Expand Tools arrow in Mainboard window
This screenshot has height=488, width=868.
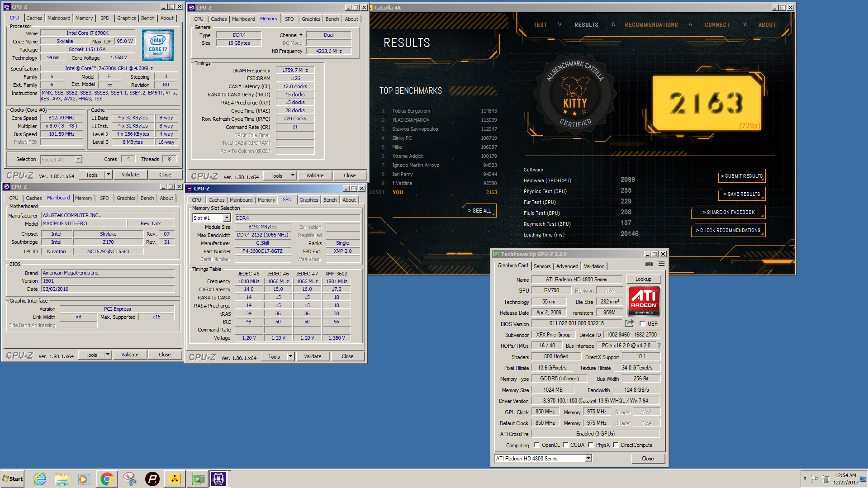[108, 355]
